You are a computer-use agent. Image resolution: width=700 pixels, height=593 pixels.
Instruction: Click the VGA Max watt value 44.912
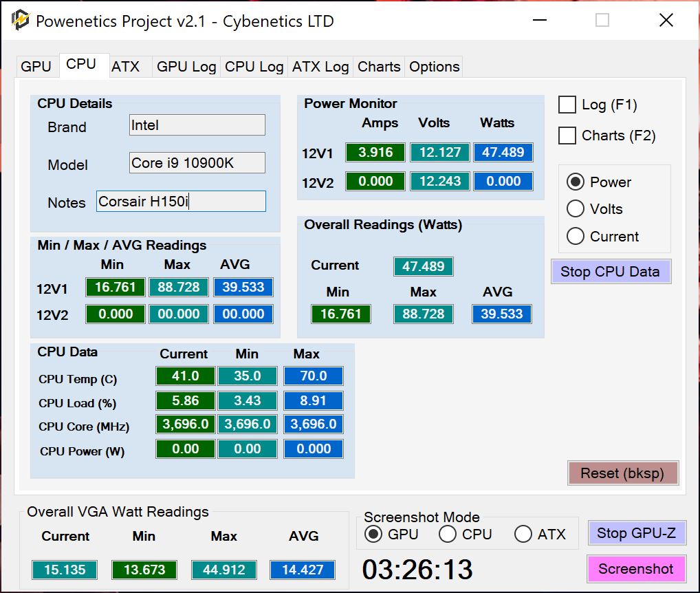click(x=224, y=570)
